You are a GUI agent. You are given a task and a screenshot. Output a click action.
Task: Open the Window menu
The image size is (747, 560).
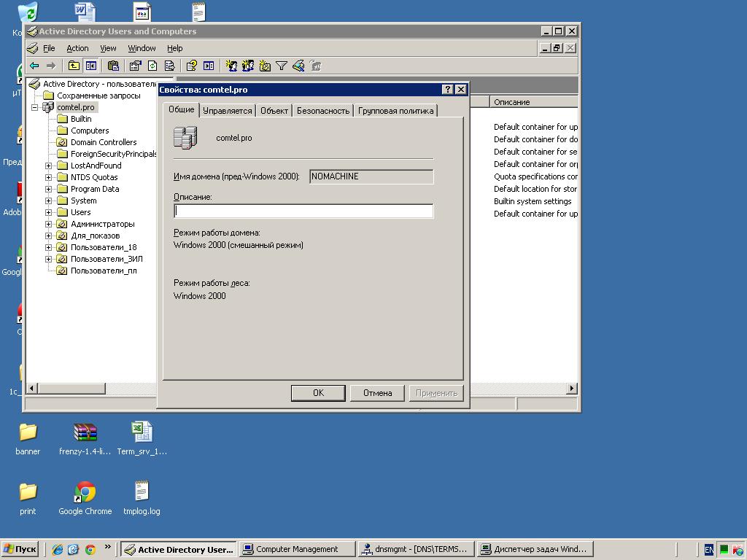coord(142,48)
